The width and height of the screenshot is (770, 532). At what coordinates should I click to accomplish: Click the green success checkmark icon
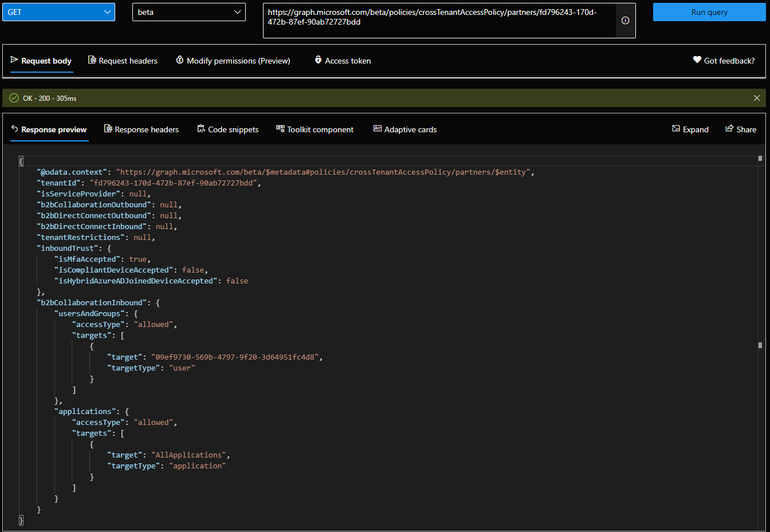[x=14, y=98]
